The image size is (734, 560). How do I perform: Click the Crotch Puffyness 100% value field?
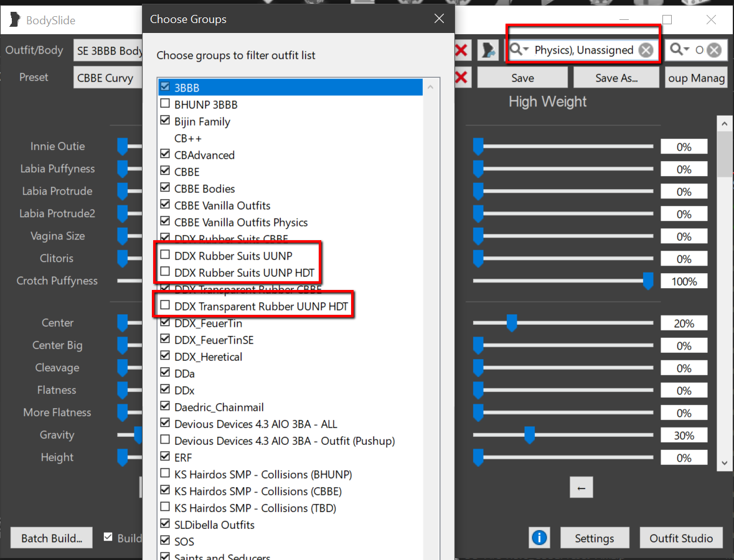point(684,282)
